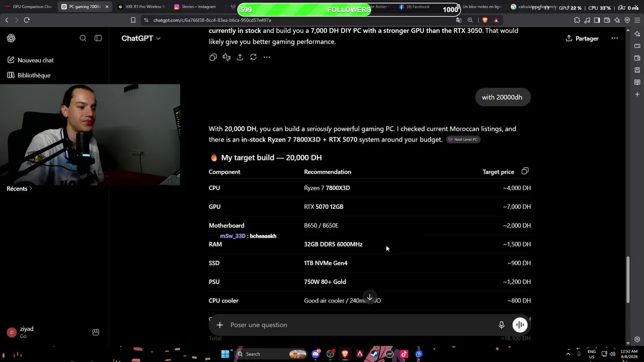Switch to the Un bloc-notes en ligne tab
The image size is (644, 362).
(479, 7)
